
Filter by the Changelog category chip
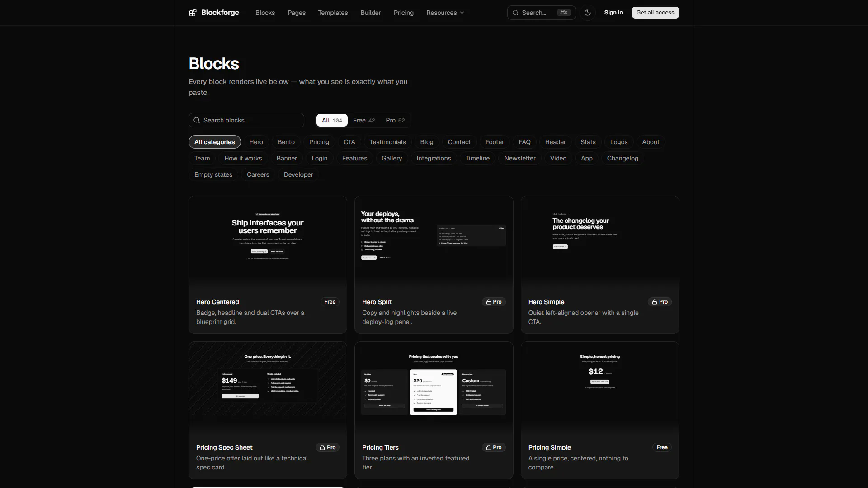point(623,158)
